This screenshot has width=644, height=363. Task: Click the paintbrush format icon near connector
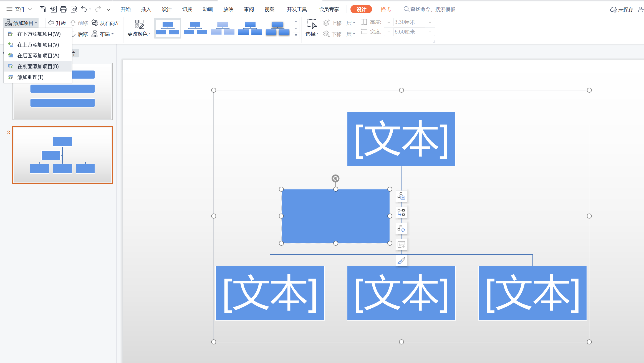pyautogui.click(x=401, y=261)
